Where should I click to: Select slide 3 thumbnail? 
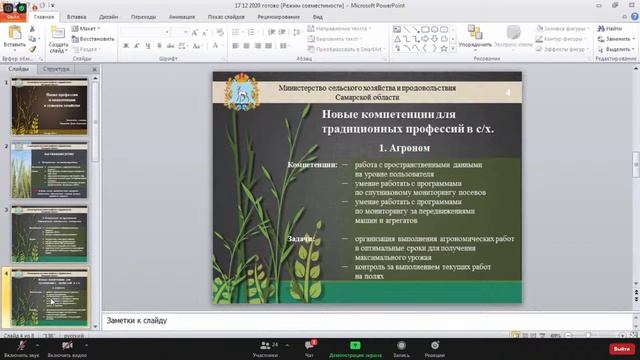[49, 234]
